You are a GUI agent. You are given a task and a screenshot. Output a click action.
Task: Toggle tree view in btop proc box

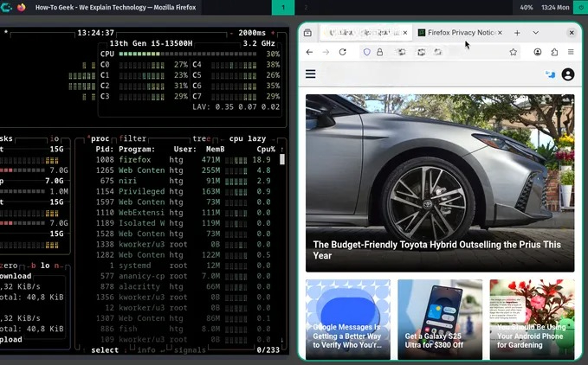pos(201,138)
